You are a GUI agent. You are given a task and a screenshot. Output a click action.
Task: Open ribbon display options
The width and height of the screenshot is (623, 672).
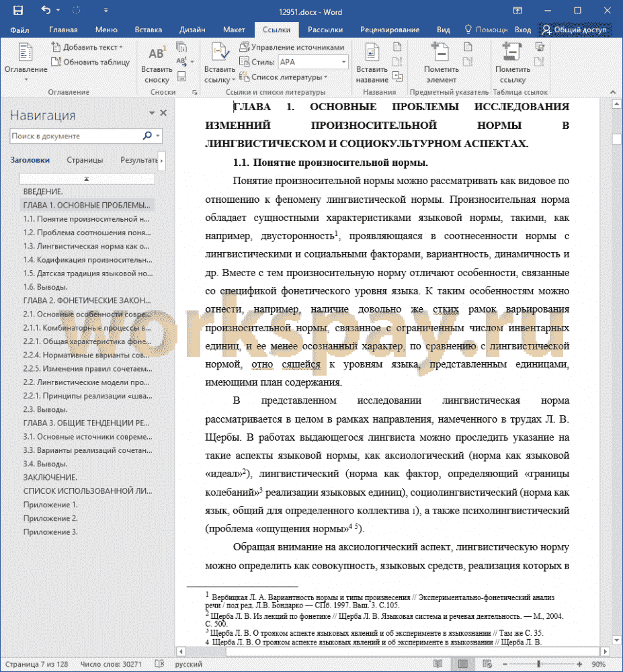point(517,11)
